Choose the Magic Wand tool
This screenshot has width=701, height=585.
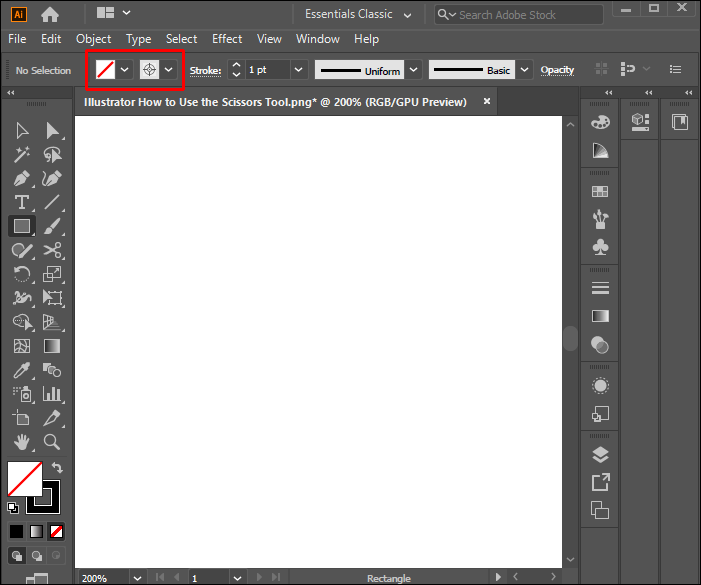click(21, 155)
